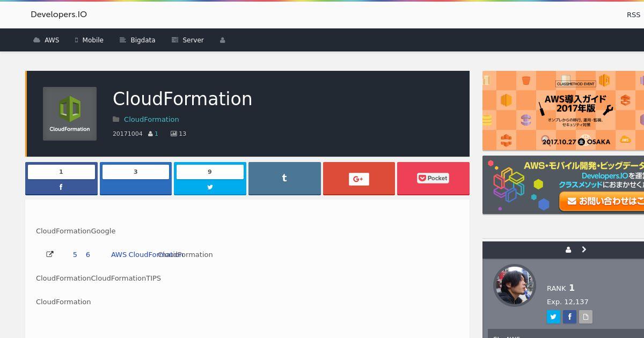
Task: Open the author's round profile photo
Action: 515,285
